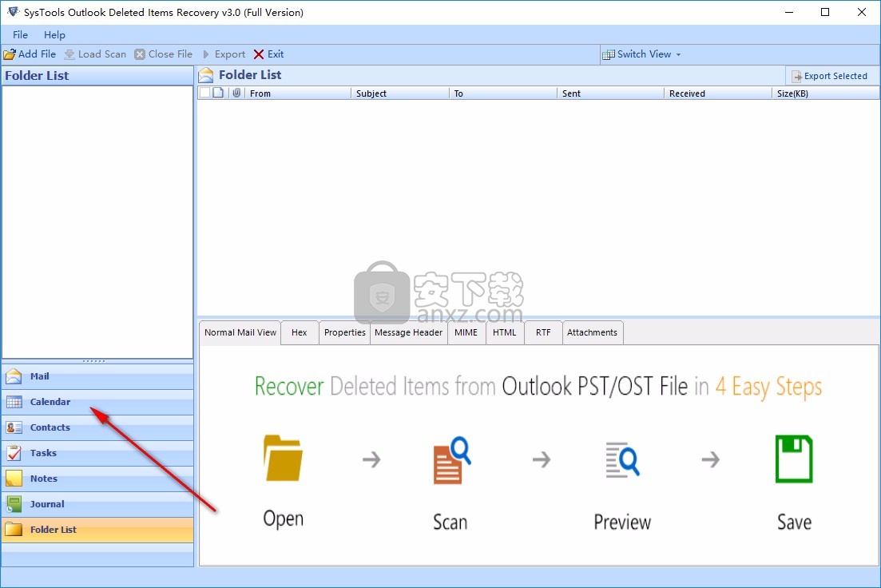Switch to the Normal Mail View tab
881x588 pixels.
tap(240, 332)
